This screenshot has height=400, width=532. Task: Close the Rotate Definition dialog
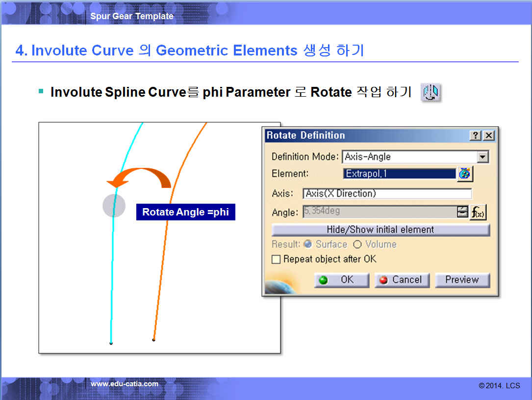click(488, 136)
